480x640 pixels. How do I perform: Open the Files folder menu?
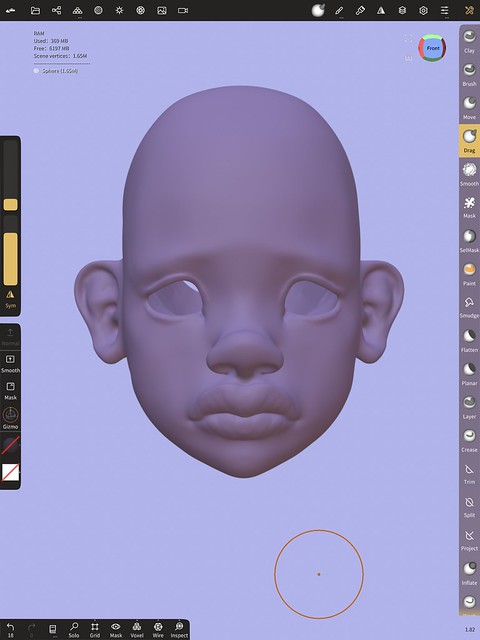(x=36, y=11)
